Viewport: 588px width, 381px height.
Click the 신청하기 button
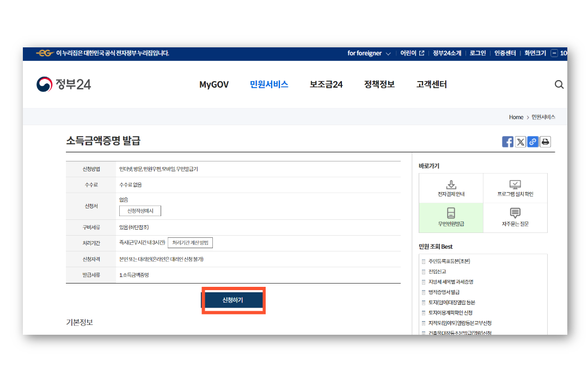pos(233,300)
